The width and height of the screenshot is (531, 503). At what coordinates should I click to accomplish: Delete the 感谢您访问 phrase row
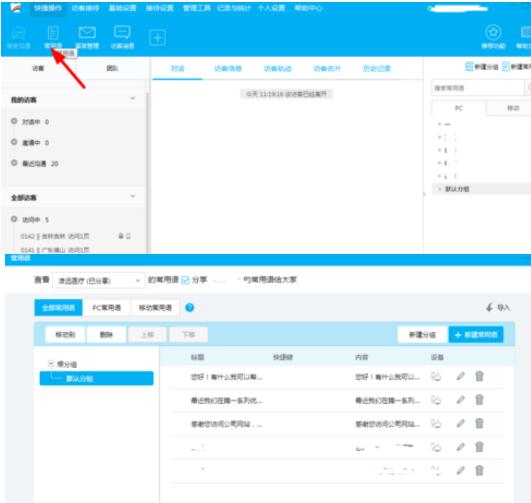coord(479,423)
